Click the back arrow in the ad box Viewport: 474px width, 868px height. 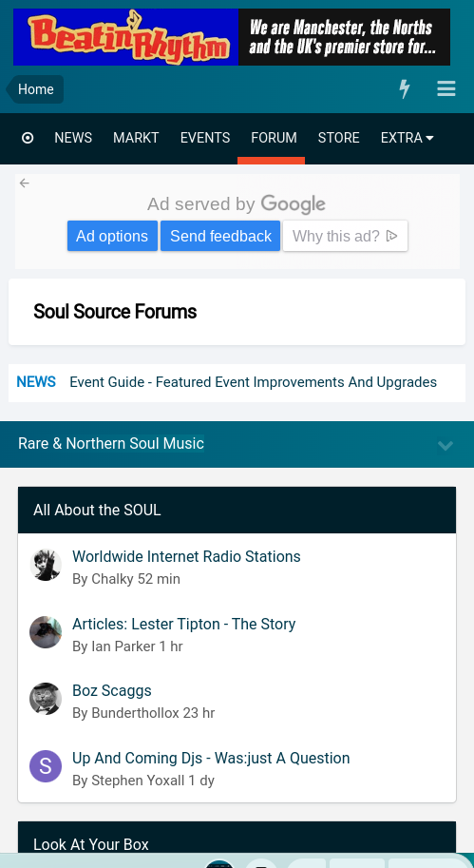pos(25,183)
